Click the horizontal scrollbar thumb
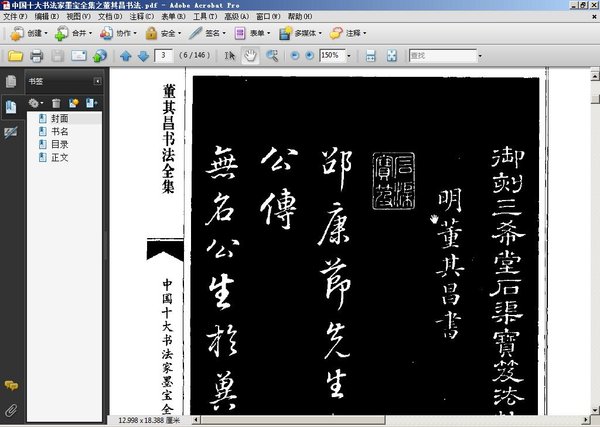Viewport: 600px width, 427px height. (x=293, y=420)
